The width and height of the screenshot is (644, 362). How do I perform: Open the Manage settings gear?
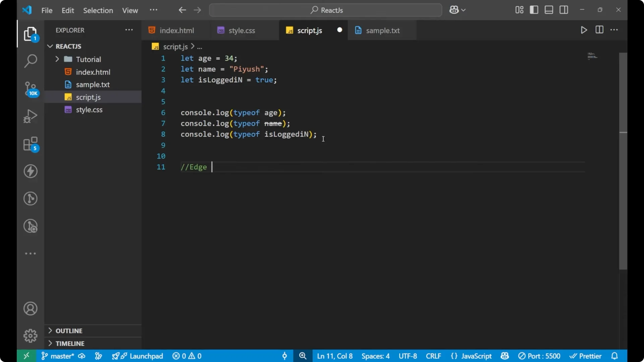coord(30,336)
